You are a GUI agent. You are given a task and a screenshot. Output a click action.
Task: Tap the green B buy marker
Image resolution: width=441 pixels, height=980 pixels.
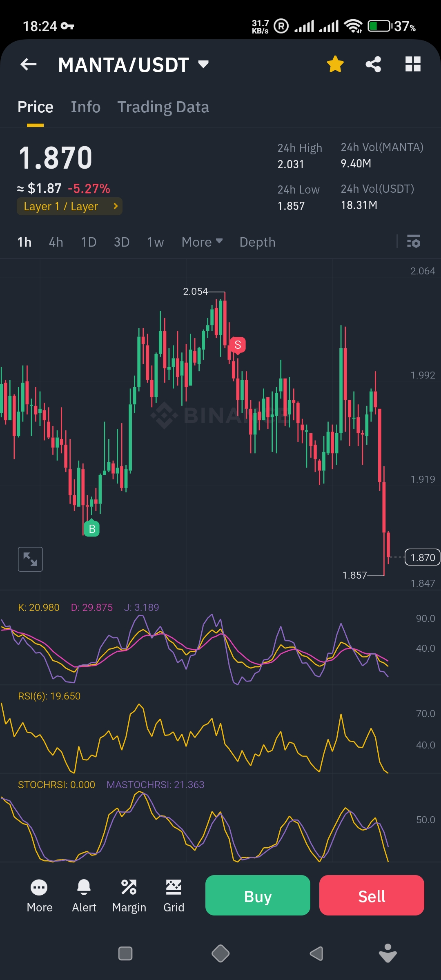[91, 528]
